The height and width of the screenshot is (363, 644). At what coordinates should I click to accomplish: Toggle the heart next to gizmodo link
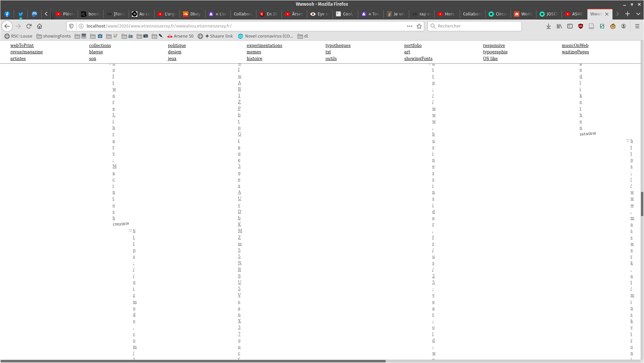pyautogui.click(x=130, y=231)
